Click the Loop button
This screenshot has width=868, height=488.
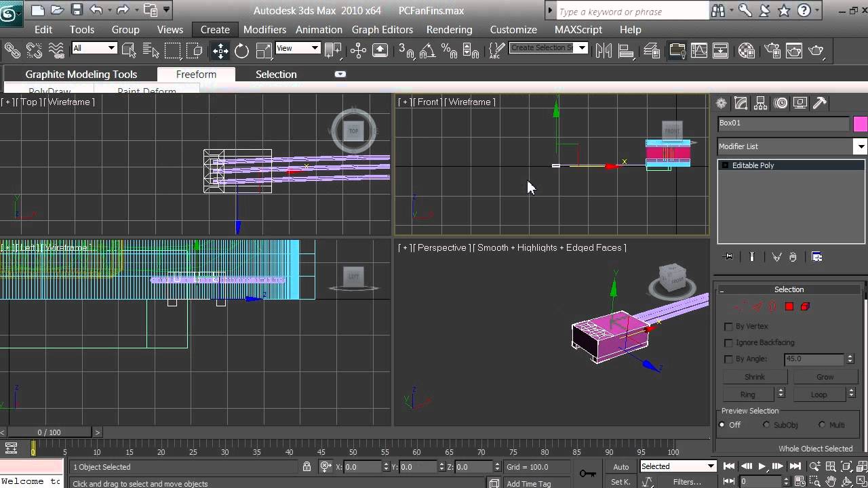point(818,394)
